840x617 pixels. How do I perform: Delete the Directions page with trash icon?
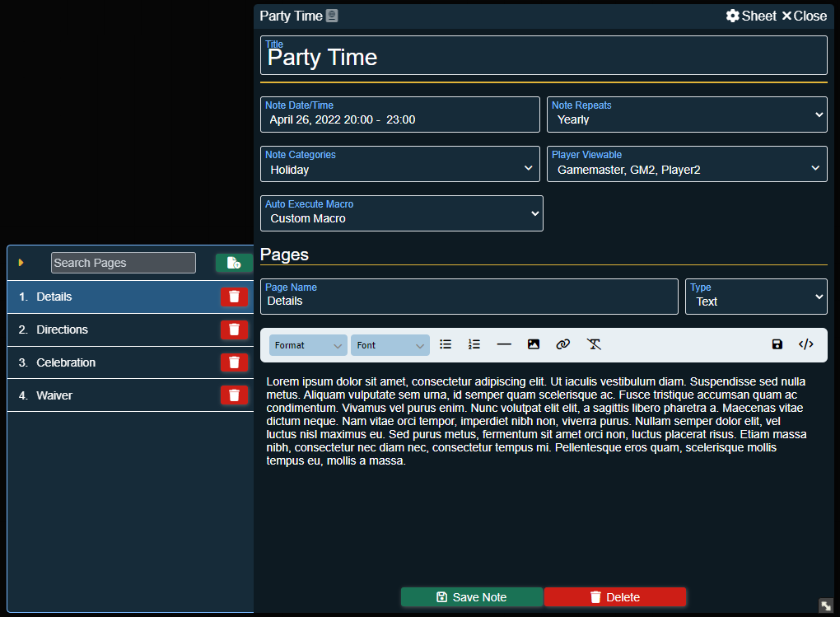(234, 330)
